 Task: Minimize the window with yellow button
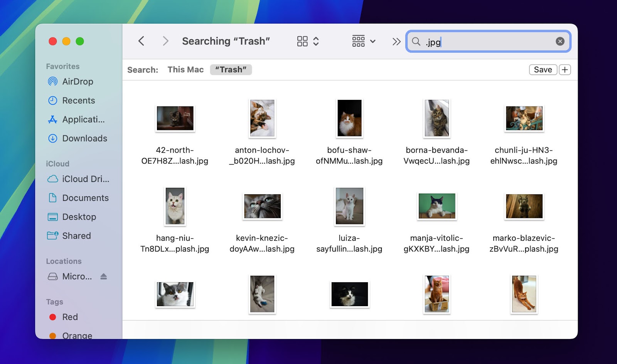(66, 41)
